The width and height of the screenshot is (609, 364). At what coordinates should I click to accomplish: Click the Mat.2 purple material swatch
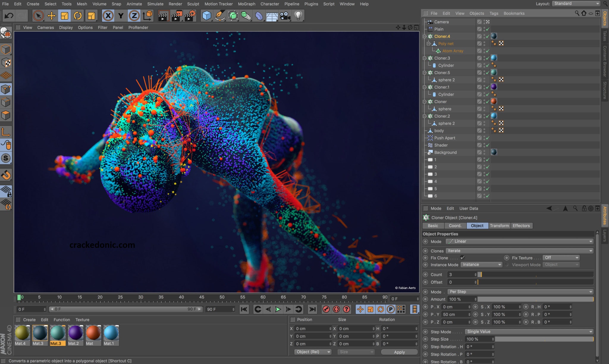(x=74, y=333)
